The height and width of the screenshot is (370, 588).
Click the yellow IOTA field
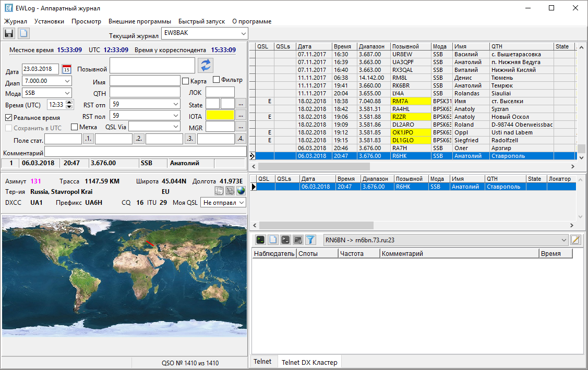pyautogui.click(x=220, y=115)
